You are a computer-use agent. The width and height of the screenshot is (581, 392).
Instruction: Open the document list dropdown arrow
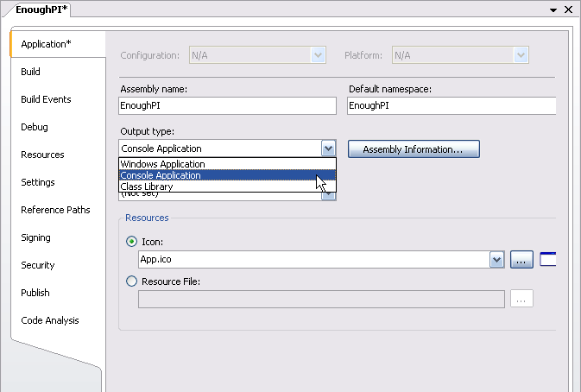[552, 9]
